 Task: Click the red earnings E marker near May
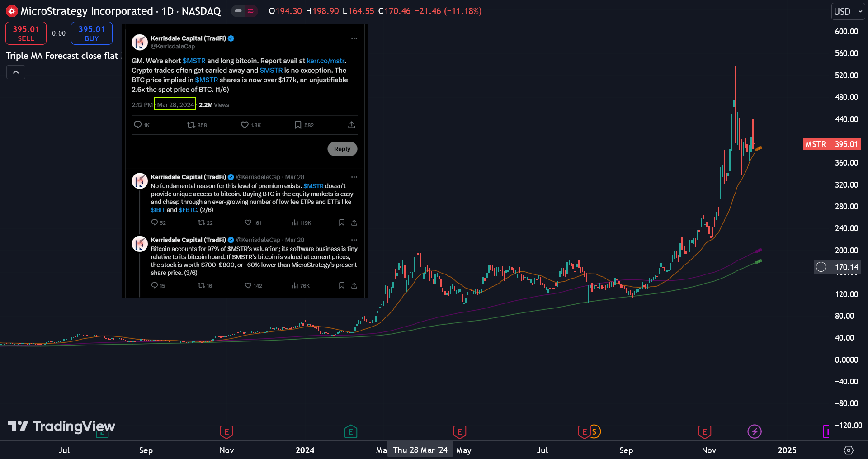tap(460, 432)
